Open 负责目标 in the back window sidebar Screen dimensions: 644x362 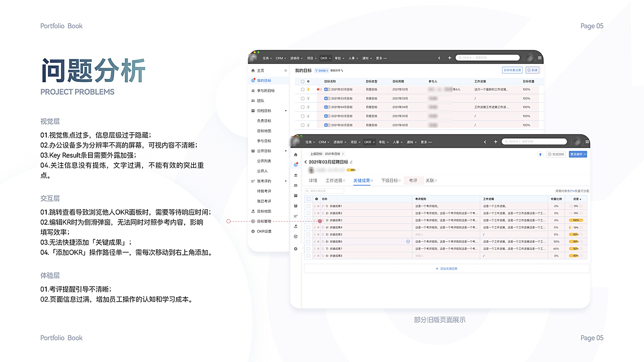coord(264,121)
